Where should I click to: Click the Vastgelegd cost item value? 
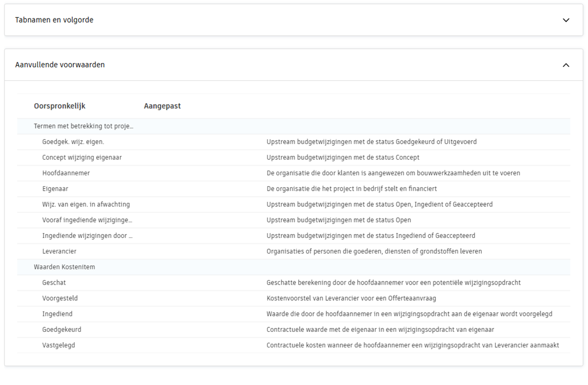pos(59,345)
